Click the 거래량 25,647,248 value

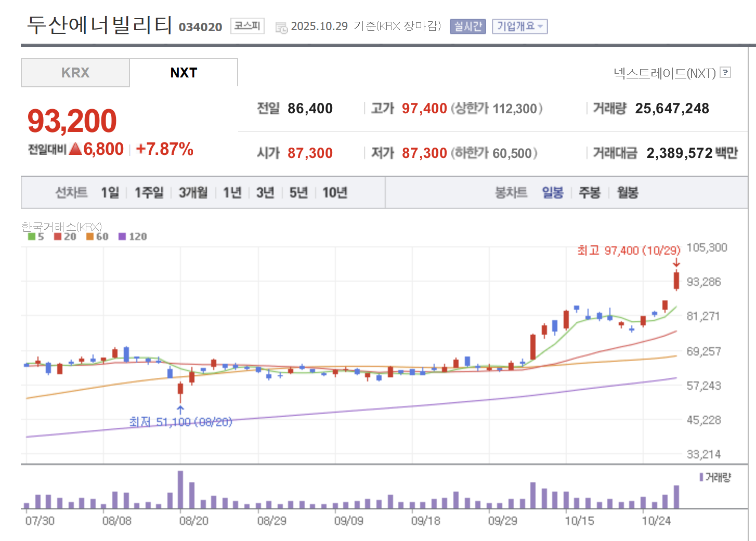point(672,108)
